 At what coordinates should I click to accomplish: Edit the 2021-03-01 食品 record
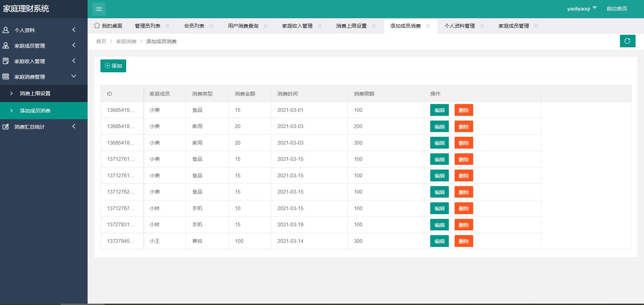[x=439, y=110]
